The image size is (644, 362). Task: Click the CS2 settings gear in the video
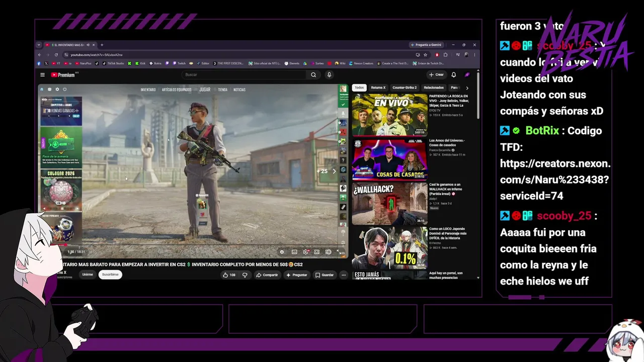tap(57, 89)
